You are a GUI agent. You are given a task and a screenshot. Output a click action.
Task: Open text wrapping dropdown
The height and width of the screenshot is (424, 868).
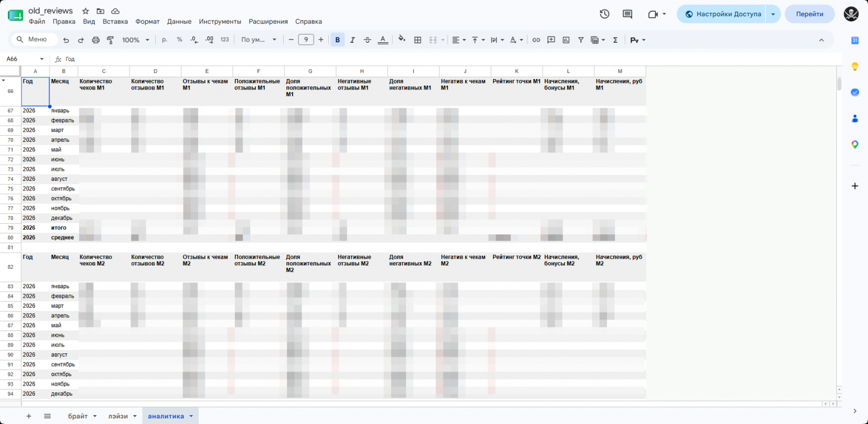pyautogui.click(x=497, y=40)
